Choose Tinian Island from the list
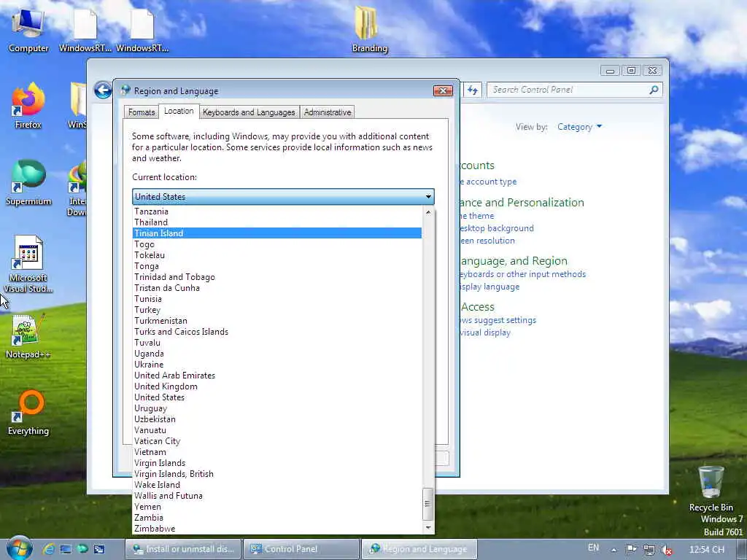Image resolution: width=747 pixels, height=560 pixels. (276, 233)
